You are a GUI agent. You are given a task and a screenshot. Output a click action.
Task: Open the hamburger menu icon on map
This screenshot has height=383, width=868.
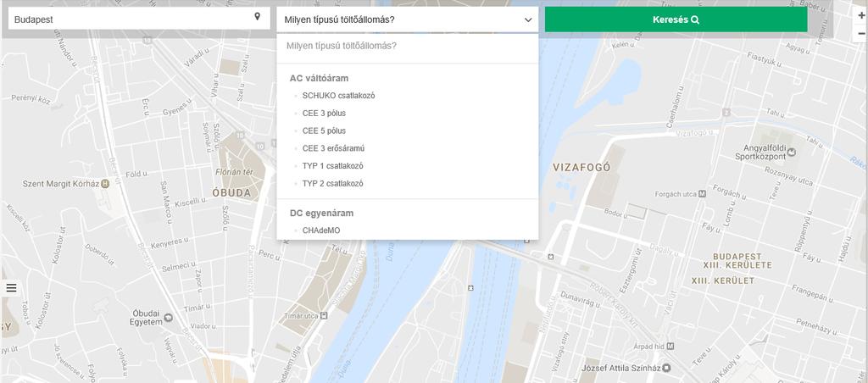(11, 288)
